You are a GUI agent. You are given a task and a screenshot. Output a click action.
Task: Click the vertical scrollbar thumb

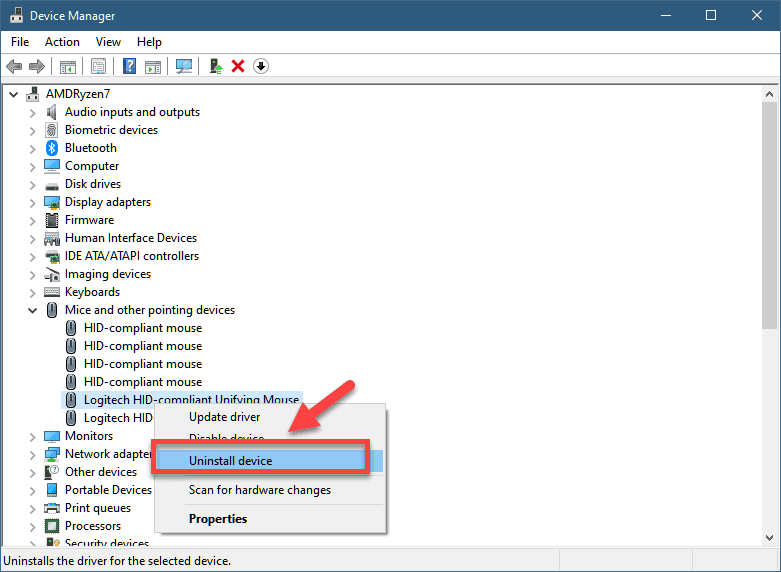pos(769,215)
